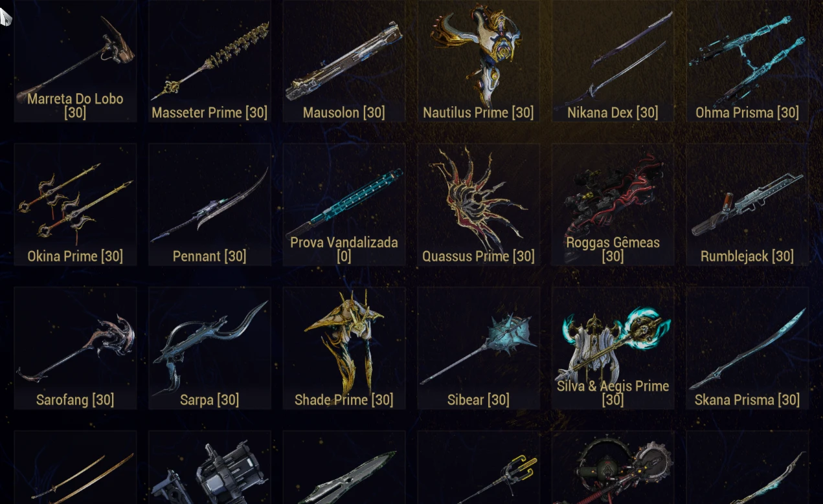Viewport: 823px width, 504px height.
Task: Pick the Rumblejack dagger
Action: (747, 204)
